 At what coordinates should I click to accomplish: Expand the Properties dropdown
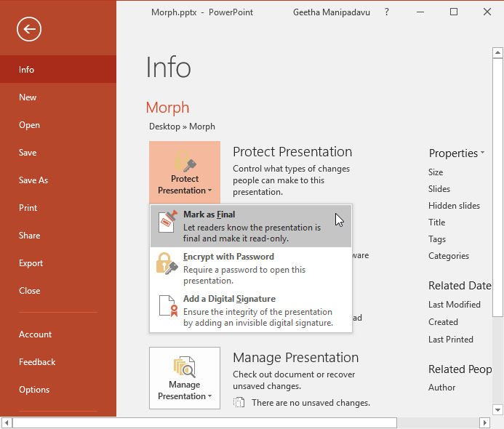(457, 153)
